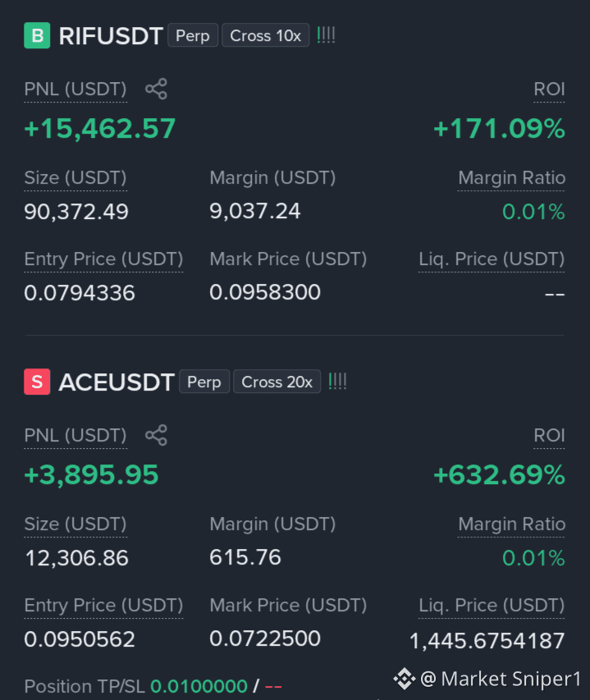Tap the RIFUSDT ADL indicator bars
The height and width of the screenshot is (700, 590).
point(326,34)
